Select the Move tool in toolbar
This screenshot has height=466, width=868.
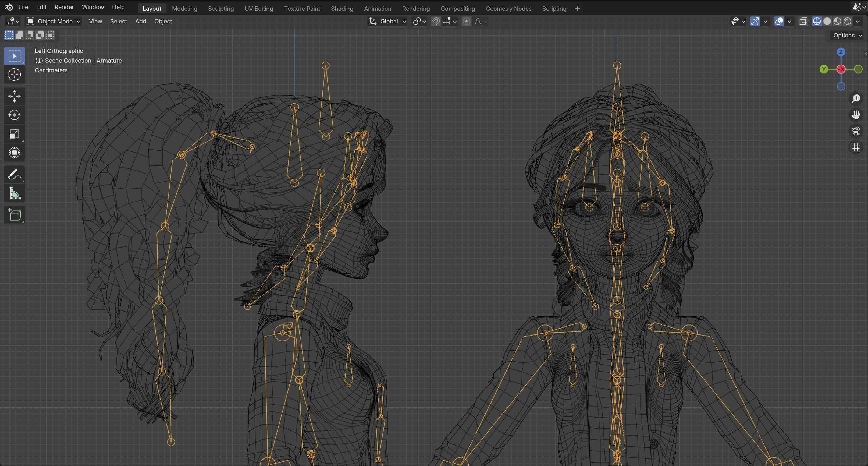(x=14, y=96)
